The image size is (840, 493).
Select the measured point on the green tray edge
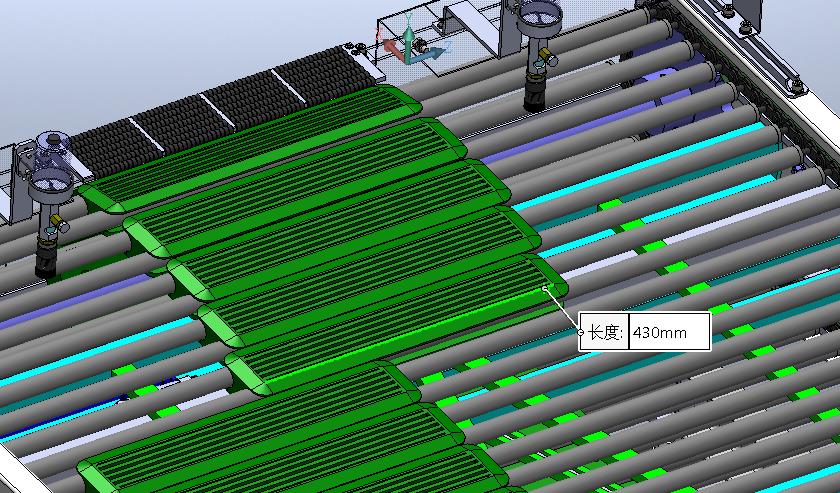pyautogui.click(x=545, y=288)
